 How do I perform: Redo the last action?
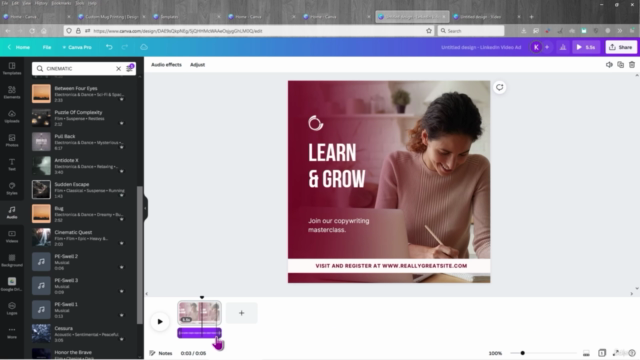125,47
